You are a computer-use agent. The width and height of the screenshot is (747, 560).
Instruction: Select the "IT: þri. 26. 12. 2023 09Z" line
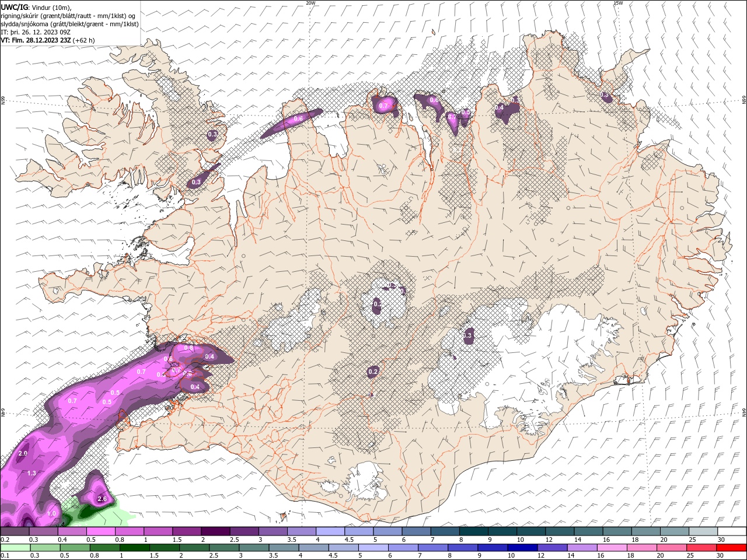click(34, 32)
